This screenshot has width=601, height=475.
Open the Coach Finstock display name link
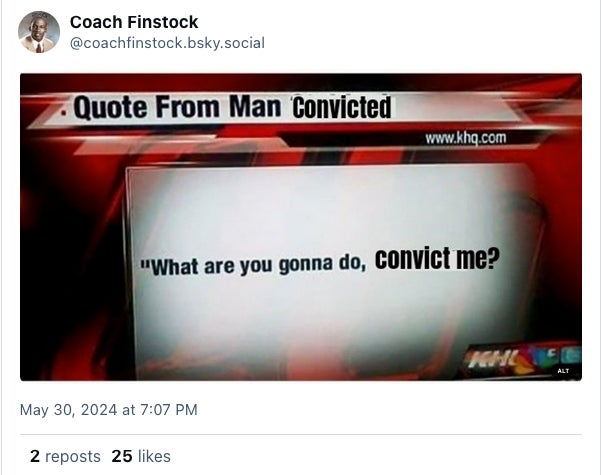(x=134, y=22)
